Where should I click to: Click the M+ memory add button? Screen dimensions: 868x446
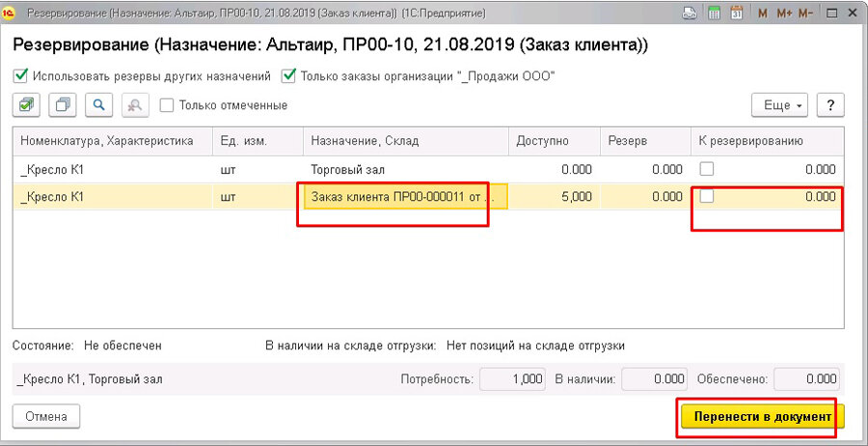click(784, 14)
